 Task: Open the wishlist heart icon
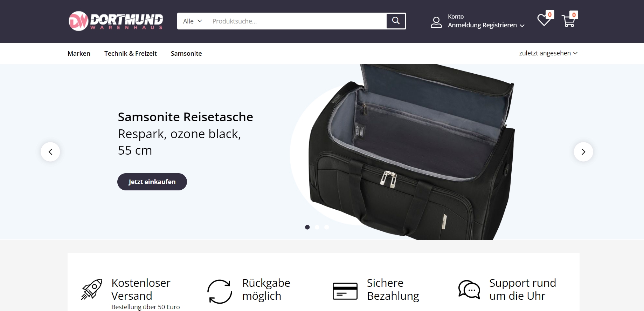(544, 20)
